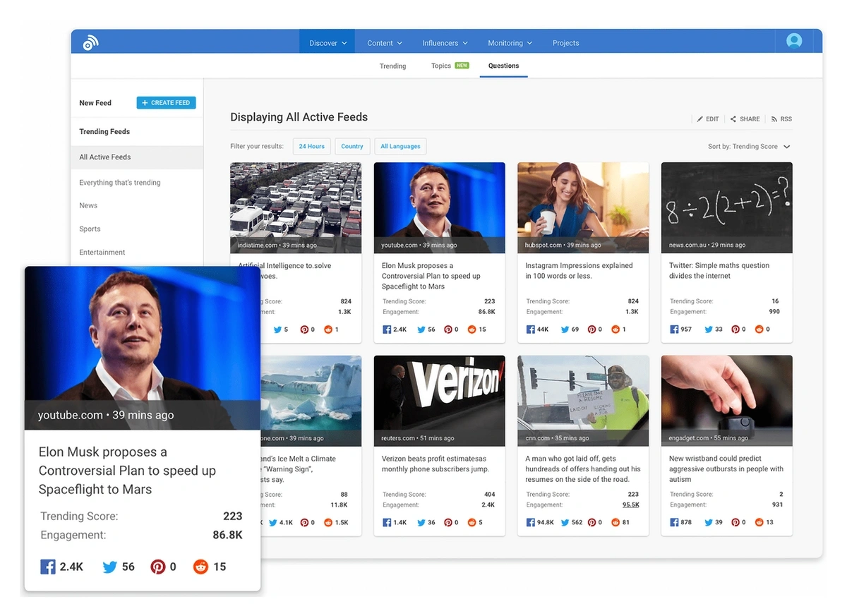This screenshot has width=847, height=616.
Task: Click Twitter icon on Twitter maths card
Action: pyautogui.click(x=709, y=330)
